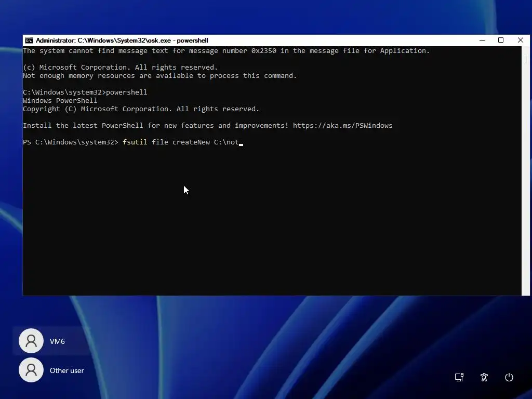Select the Other user avatar
532x399 pixels.
pos(31,370)
